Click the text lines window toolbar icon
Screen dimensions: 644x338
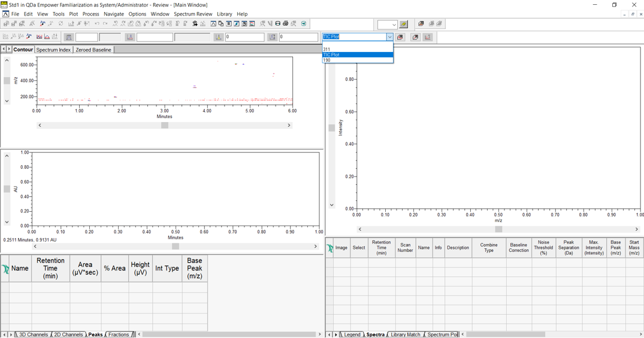229,24
